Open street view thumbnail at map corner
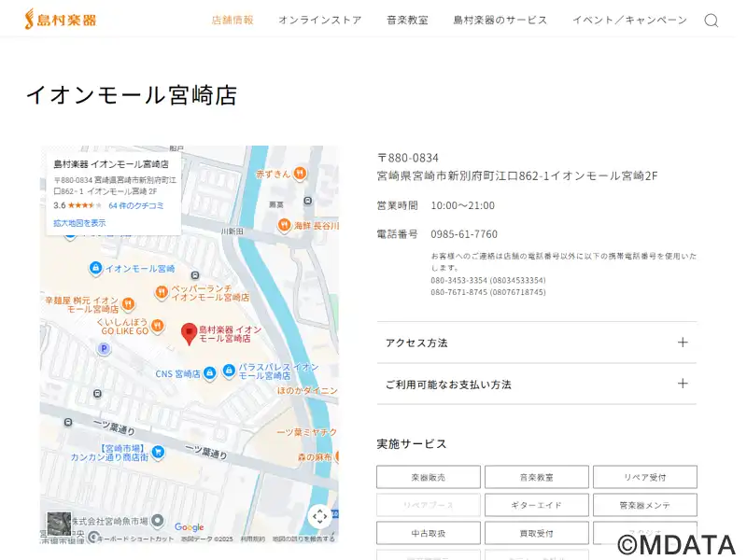The height and width of the screenshot is (560, 747). pyautogui.click(x=59, y=524)
